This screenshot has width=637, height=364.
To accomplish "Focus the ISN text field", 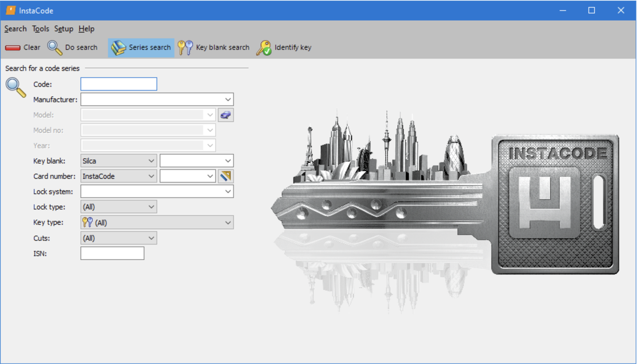I will (112, 254).
